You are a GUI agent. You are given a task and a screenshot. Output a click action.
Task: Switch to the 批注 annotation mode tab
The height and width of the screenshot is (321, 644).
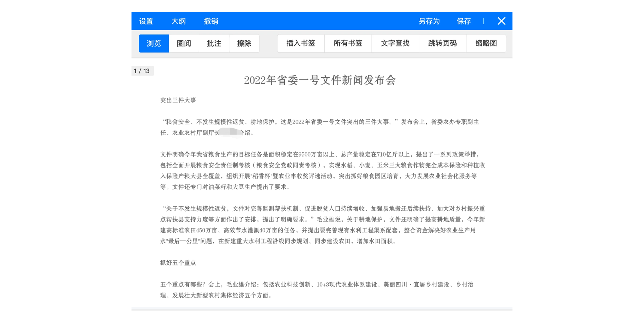point(214,43)
